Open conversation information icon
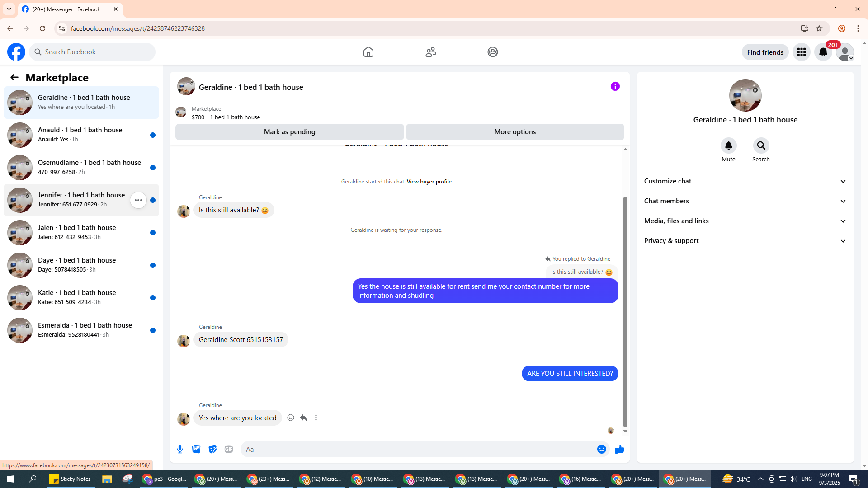868x488 pixels. [x=615, y=86]
